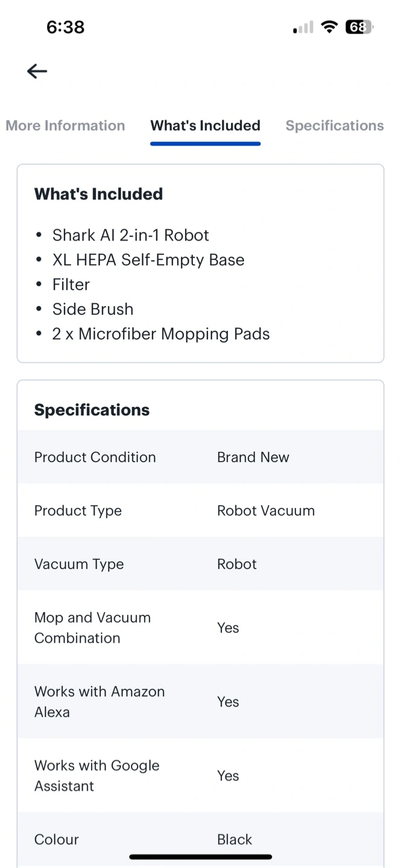Tap the battery level indicator
The width and height of the screenshot is (401, 868).
359,27
